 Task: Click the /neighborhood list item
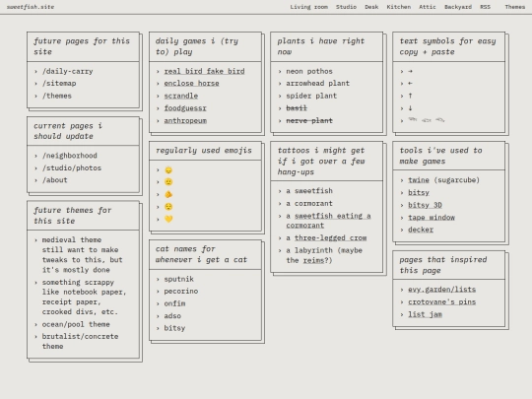70,156
